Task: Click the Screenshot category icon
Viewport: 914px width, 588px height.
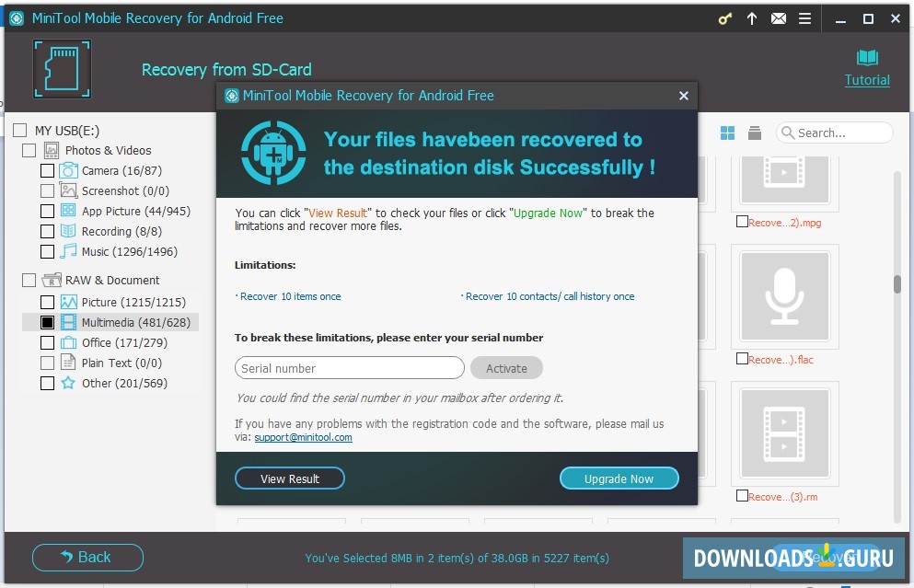Action: coord(68,190)
